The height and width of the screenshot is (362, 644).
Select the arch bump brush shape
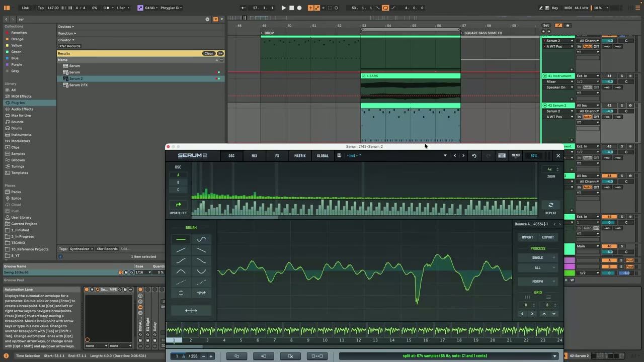[181, 271]
